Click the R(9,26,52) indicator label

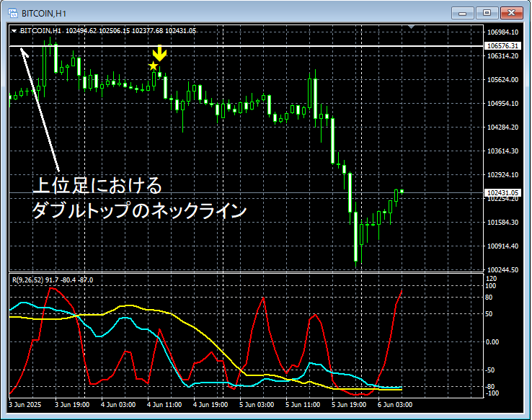point(53,280)
